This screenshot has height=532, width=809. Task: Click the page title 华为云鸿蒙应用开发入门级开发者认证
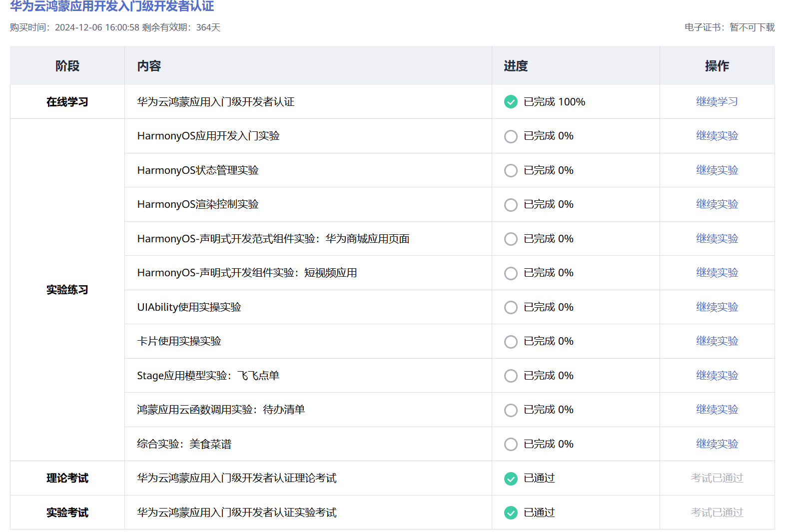click(x=112, y=6)
